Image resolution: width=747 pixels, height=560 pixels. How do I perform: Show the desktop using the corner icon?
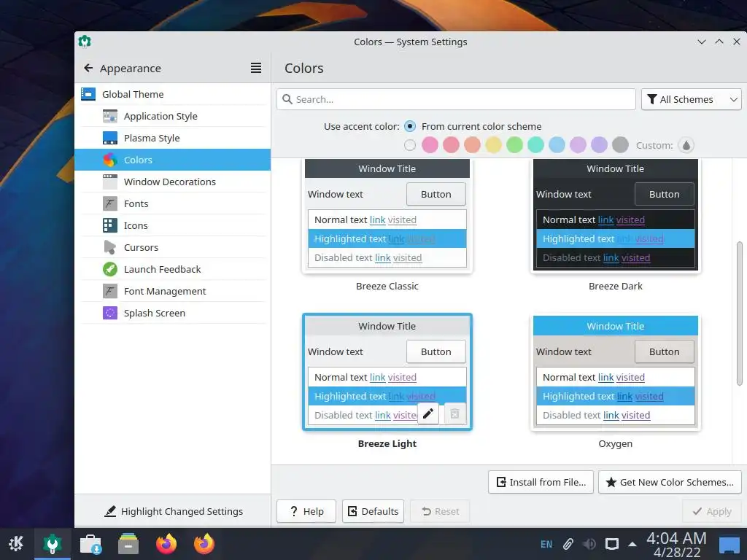coord(729,544)
